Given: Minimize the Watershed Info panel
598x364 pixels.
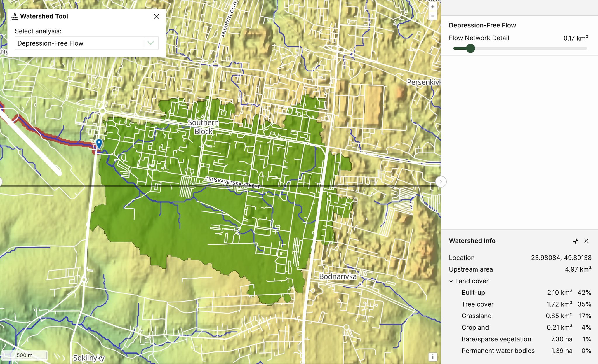Looking at the screenshot, I should click(576, 241).
